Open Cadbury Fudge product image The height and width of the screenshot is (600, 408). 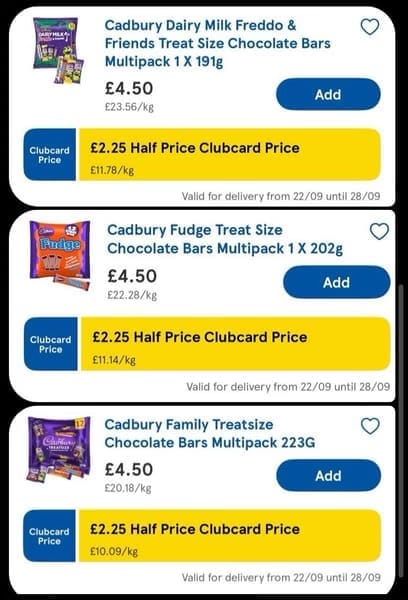[60, 255]
